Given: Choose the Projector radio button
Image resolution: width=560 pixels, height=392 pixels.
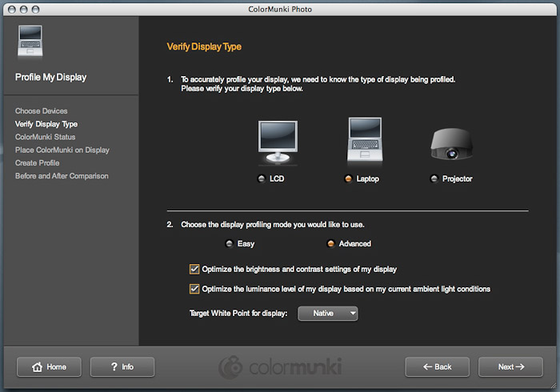Looking at the screenshot, I should (434, 179).
